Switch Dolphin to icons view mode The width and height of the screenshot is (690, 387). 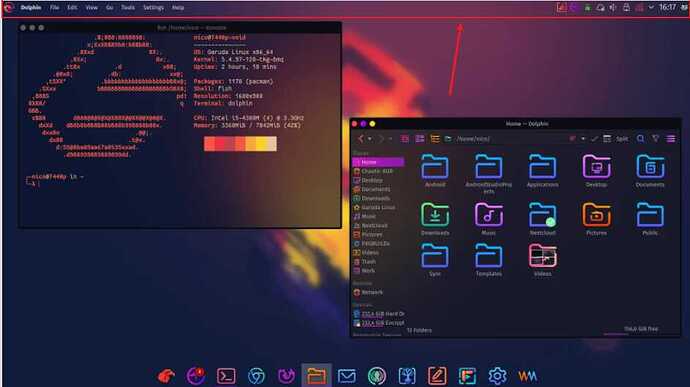click(405, 139)
